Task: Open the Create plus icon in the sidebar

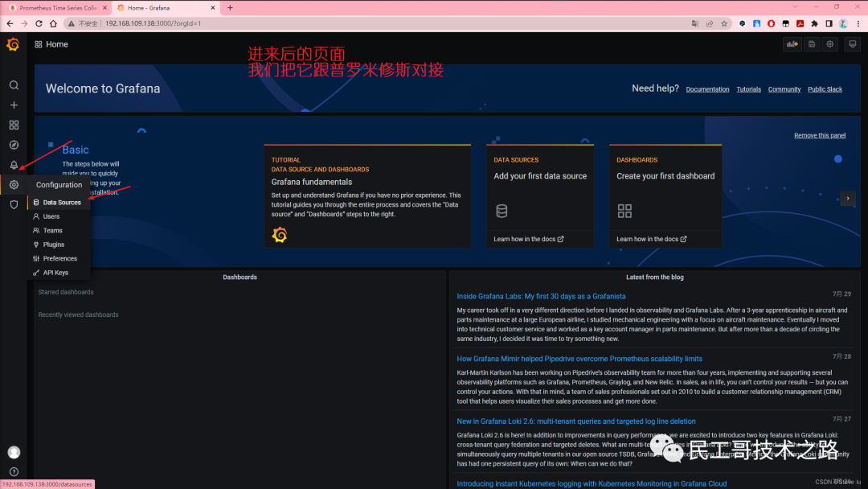Action: tap(14, 105)
